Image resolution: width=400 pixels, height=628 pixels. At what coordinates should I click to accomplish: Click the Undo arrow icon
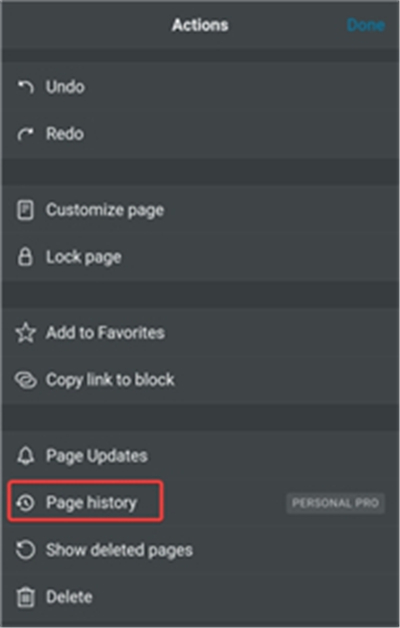pos(25,87)
